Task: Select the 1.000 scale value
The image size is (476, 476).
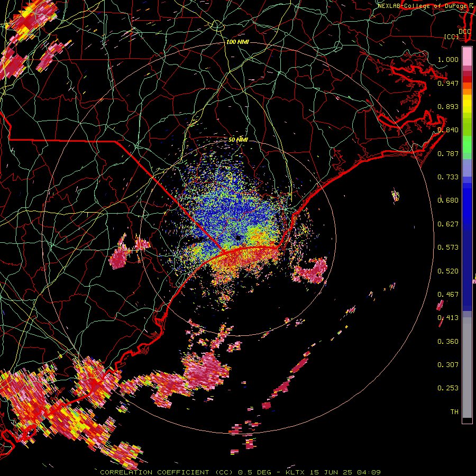Action: click(448, 59)
